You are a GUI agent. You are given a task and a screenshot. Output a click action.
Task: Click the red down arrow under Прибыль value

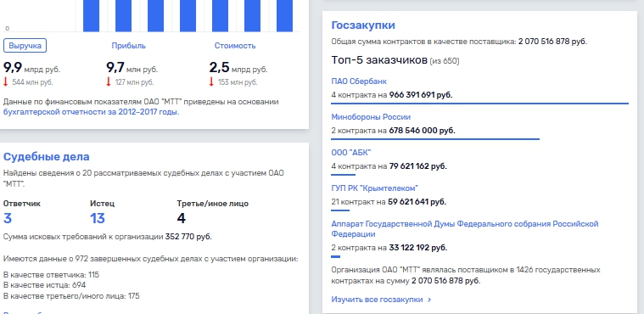tap(109, 81)
